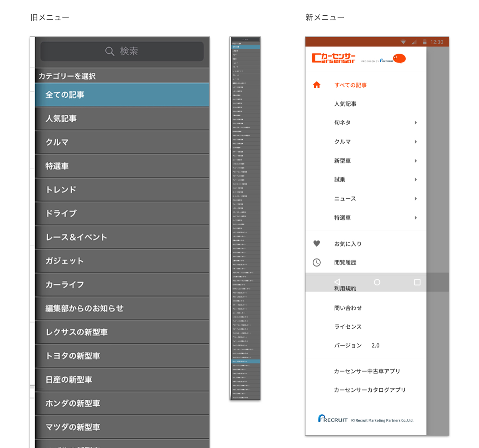479x448 pixels.
Task: Click the 検索 search field
Action: tap(122, 51)
